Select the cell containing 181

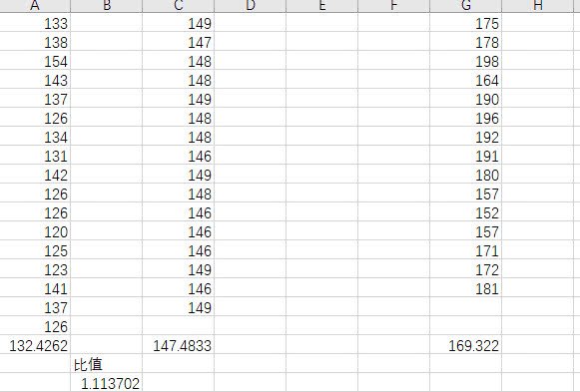pos(466,288)
